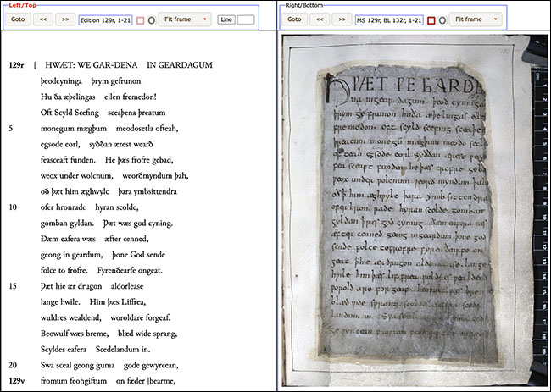551x392 pixels.
Task: Click the manuscript folio image
Action: coord(416,211)
